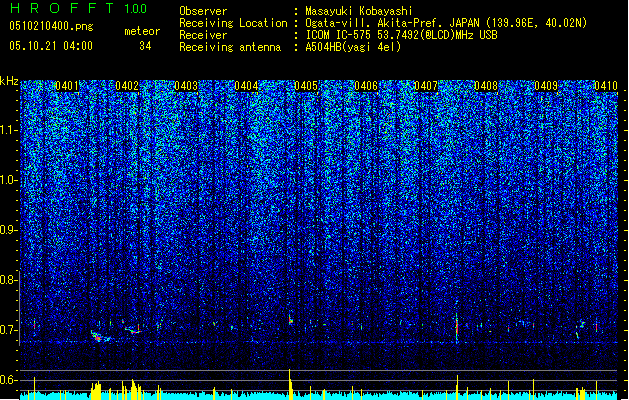The width and height of the screenshot is (629, 400).
Task: Click the 0.7 kHz axis label
Action: click(8, 330)
